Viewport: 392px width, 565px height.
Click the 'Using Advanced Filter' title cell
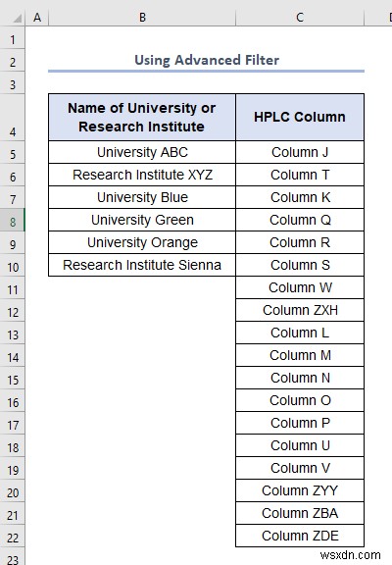[x=206, y=60]
